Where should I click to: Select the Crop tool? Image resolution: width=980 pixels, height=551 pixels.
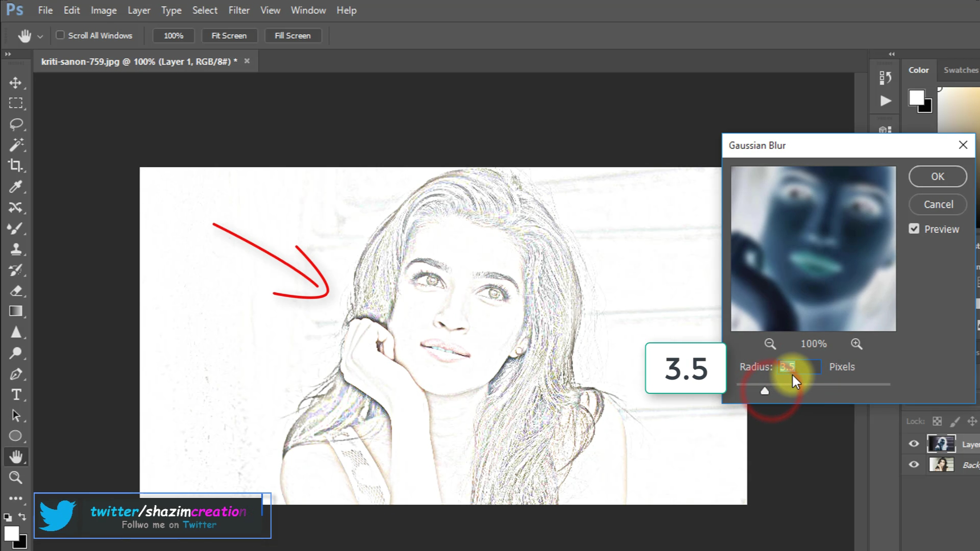click(x=15, y=165)
